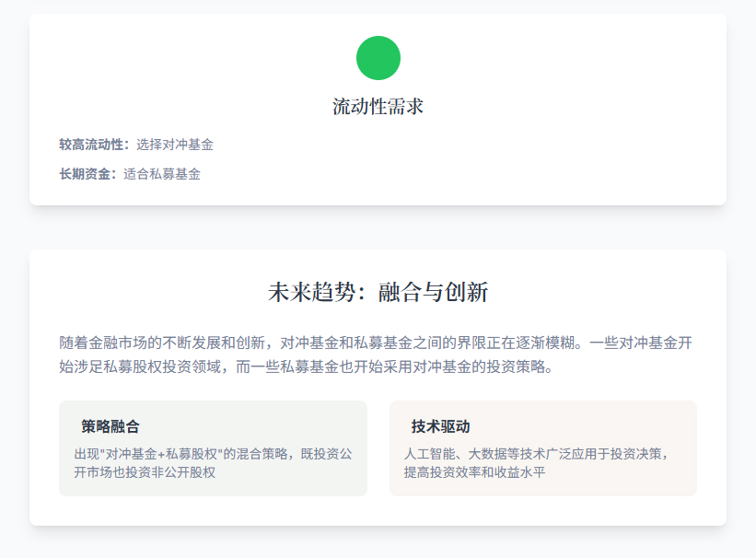The height and width of the screenshot is (558, 756).
Task: Select the bold 较高流动性 label
Action: point(93,145)
